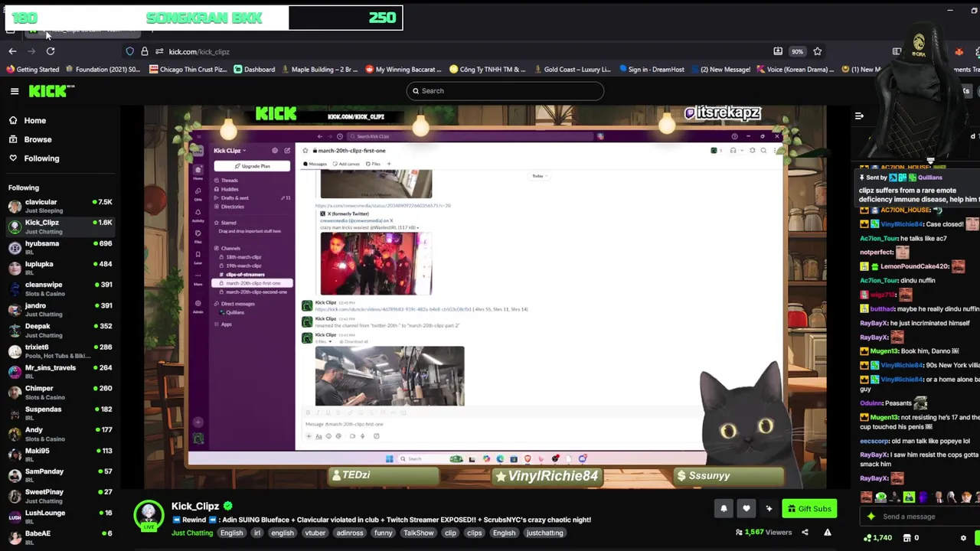Click the site lock icon
The image size is (980, 551).
point(145,51)
